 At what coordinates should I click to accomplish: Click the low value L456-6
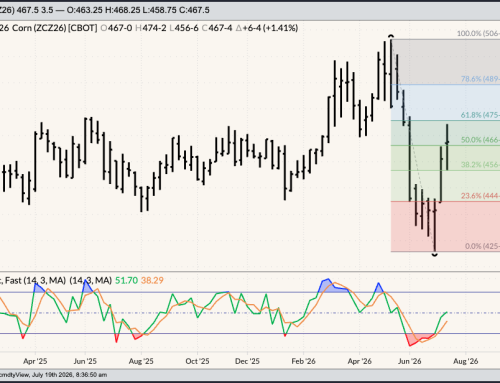click(184, 28)
